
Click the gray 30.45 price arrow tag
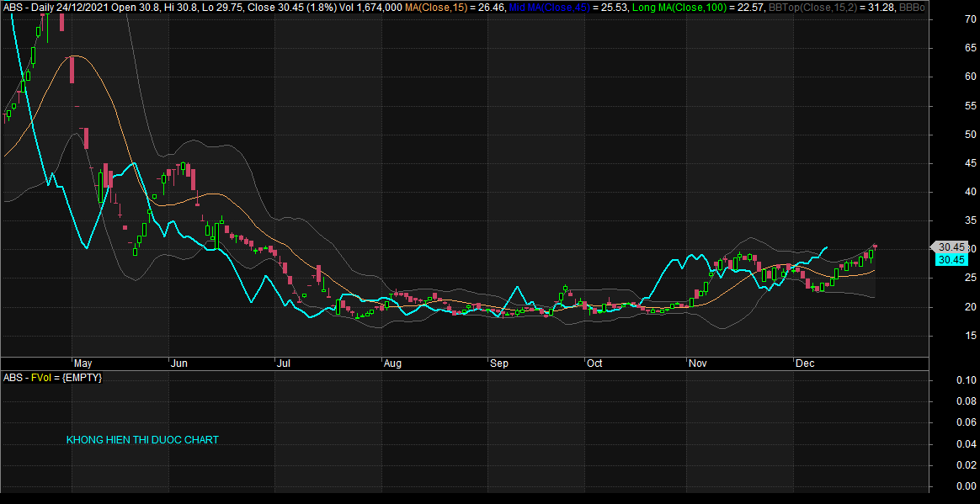point(950,247)
